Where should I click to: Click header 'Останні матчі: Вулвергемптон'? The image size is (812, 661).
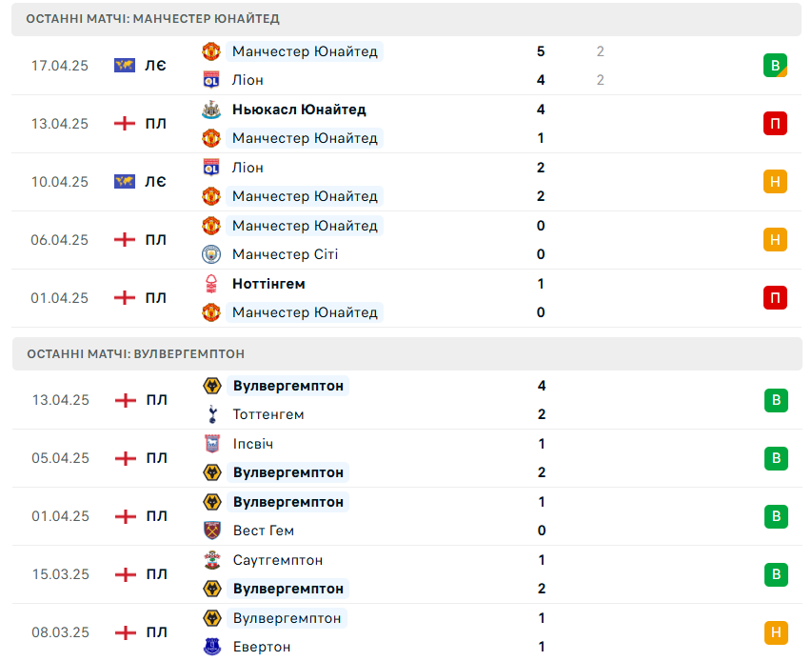[x=136, y=353]
